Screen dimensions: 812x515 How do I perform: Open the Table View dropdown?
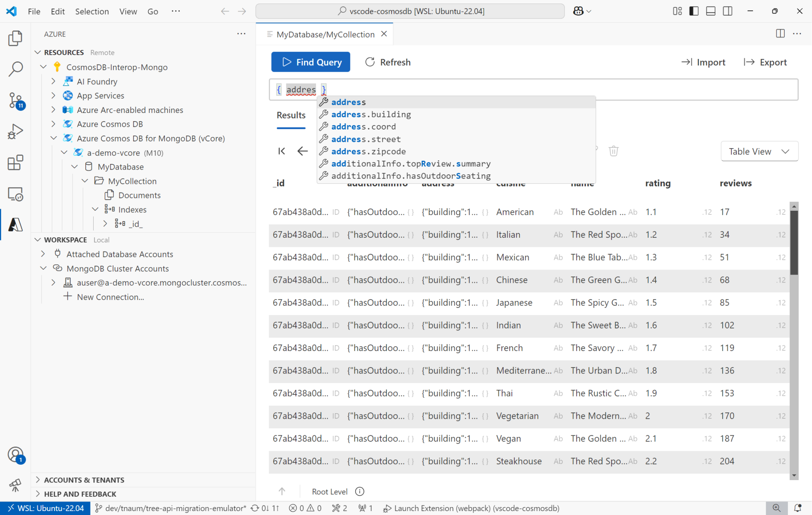pos(759,151)
